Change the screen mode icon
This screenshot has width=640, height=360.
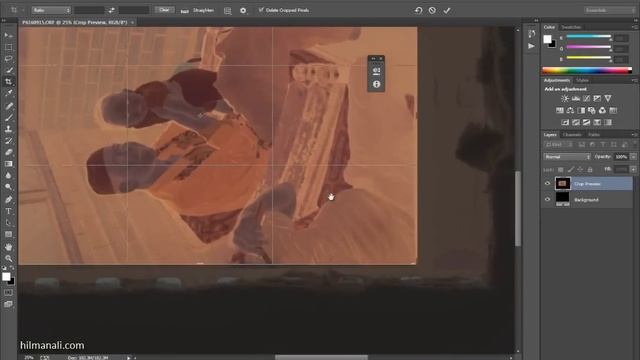pyautogui.click(x=8, y=304)
